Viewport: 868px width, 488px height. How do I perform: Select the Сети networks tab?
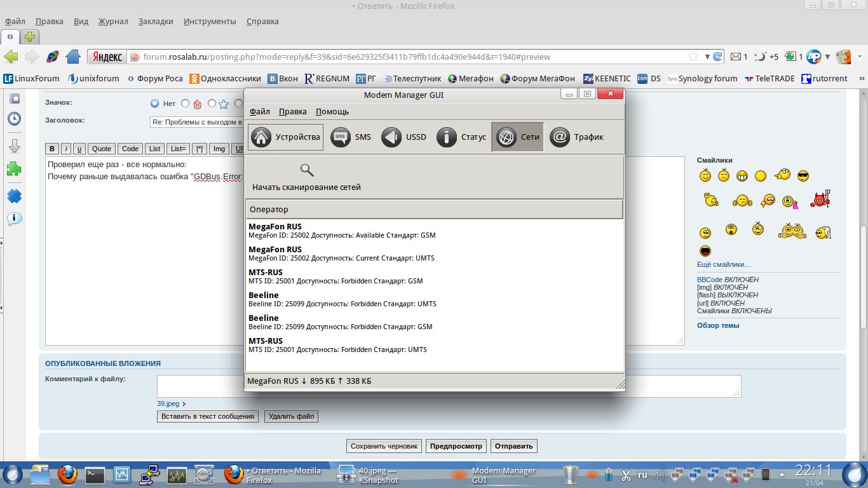[518, 137]
